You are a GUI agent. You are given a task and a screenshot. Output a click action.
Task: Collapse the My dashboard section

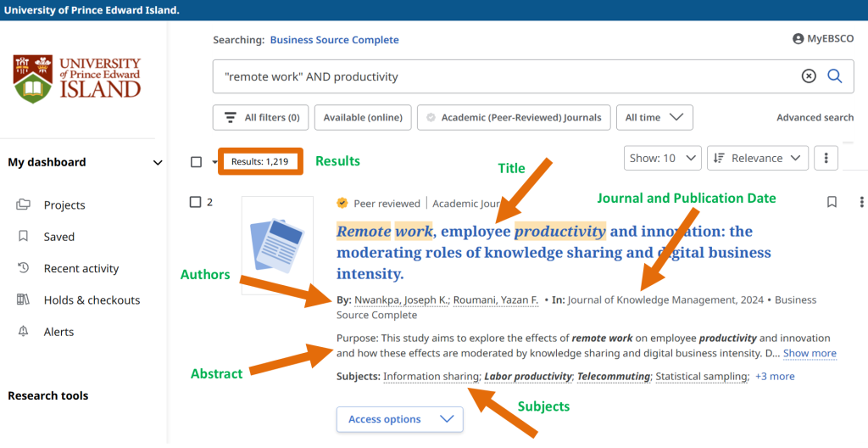pyautogui.click(x=158, y=162)
